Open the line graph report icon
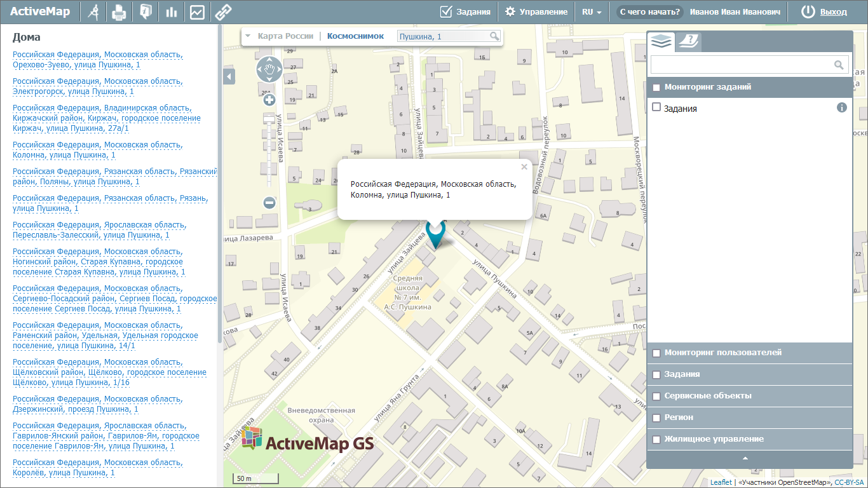The image size is (868, 488). [x=197, y=12]
